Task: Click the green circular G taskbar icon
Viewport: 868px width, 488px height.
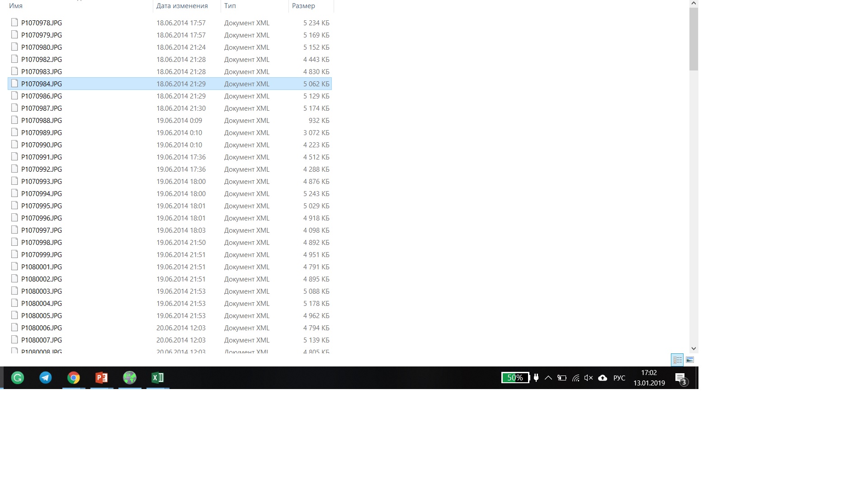Action: [x=18, y=378]
